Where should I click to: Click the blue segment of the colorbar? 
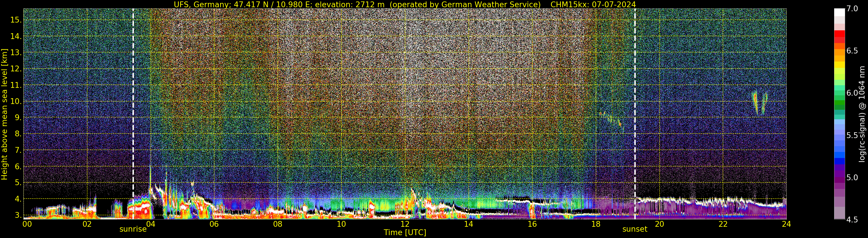pos(839,161)
